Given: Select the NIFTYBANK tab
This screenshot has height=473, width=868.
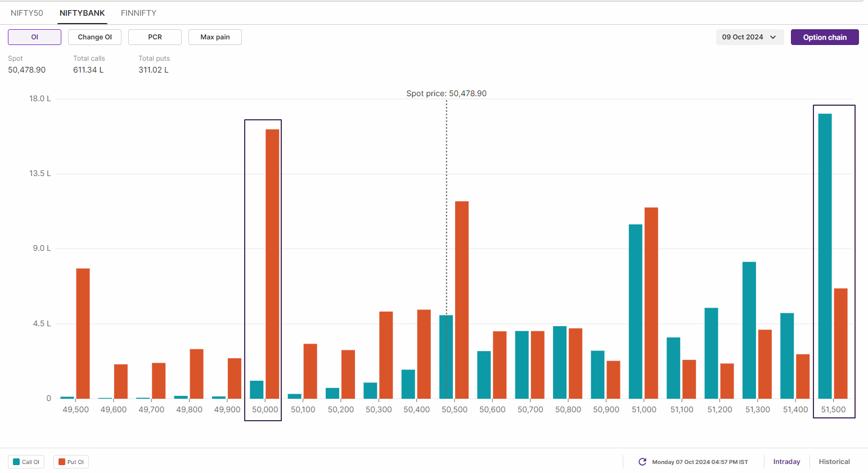Looking at the screenshot, I should (x=82, y=13).
